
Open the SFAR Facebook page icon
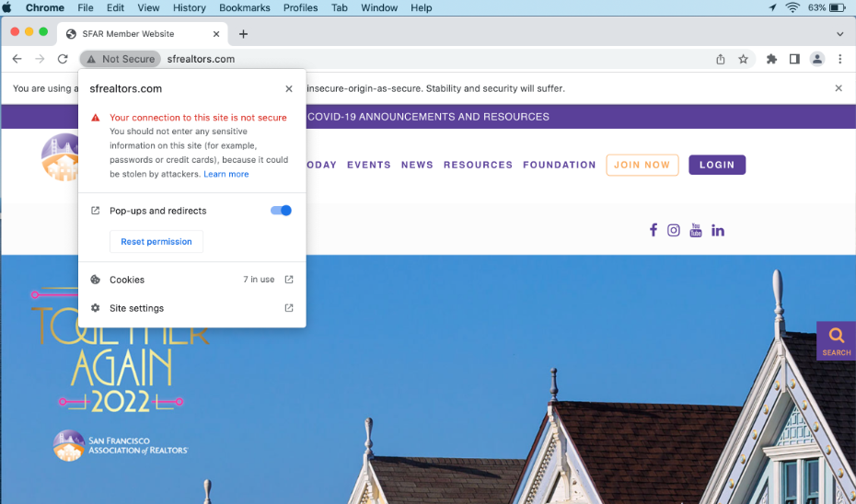653,230
